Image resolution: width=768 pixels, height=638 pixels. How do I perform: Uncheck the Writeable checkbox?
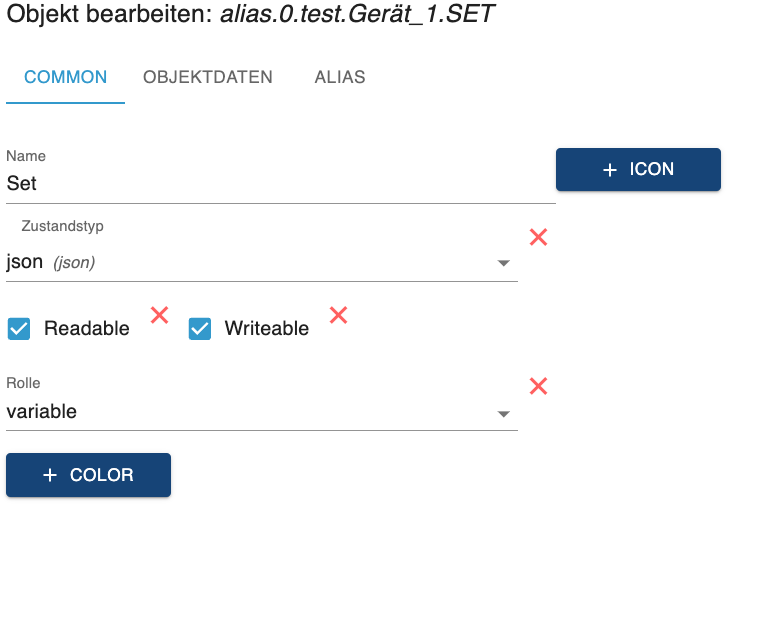coord(200,328)
